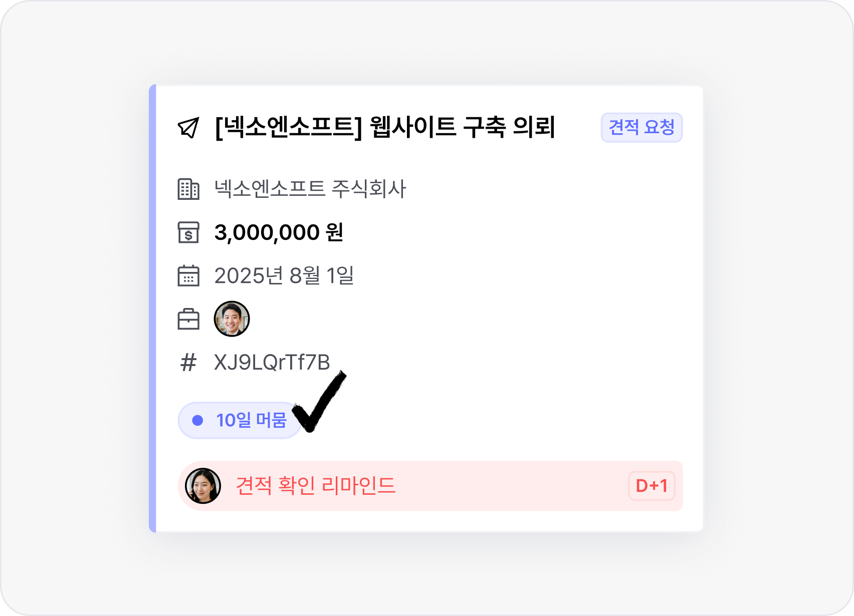Screen dimensions: 854x616
Task: Click the date 2025년 8월 1일
Action: point(284,276)
